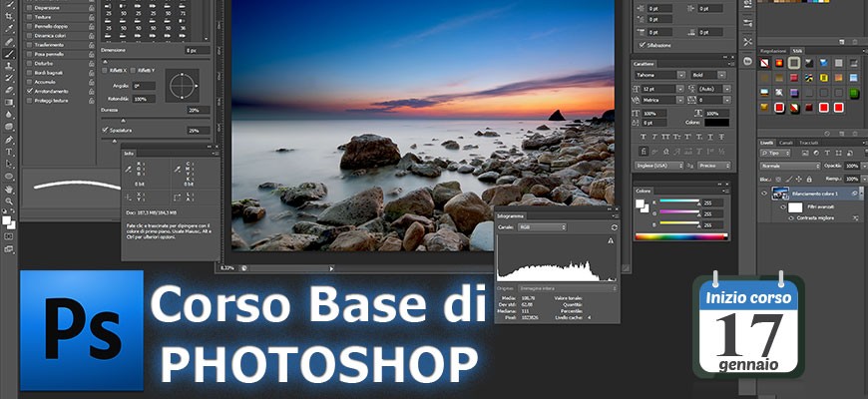Select the Zoom tool
Image resolution: width=868 pixels, height=399 pixels.
point(9,200)
